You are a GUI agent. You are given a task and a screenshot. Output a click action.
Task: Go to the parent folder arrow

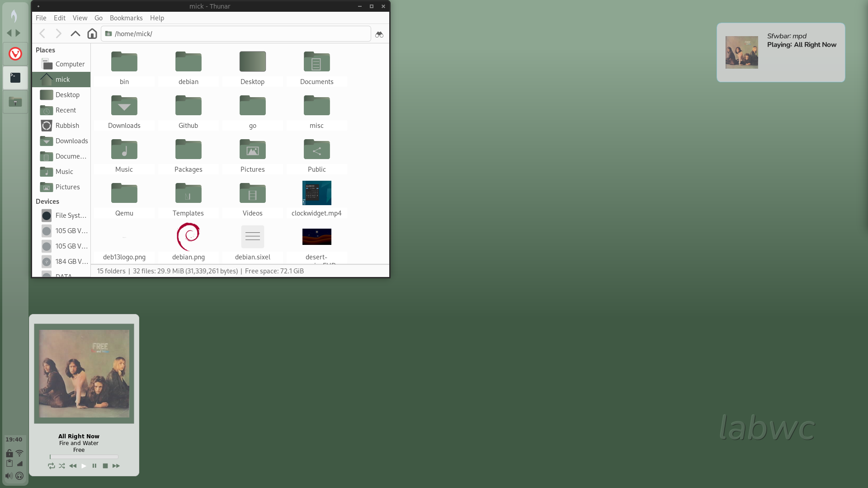coord(75,34)
